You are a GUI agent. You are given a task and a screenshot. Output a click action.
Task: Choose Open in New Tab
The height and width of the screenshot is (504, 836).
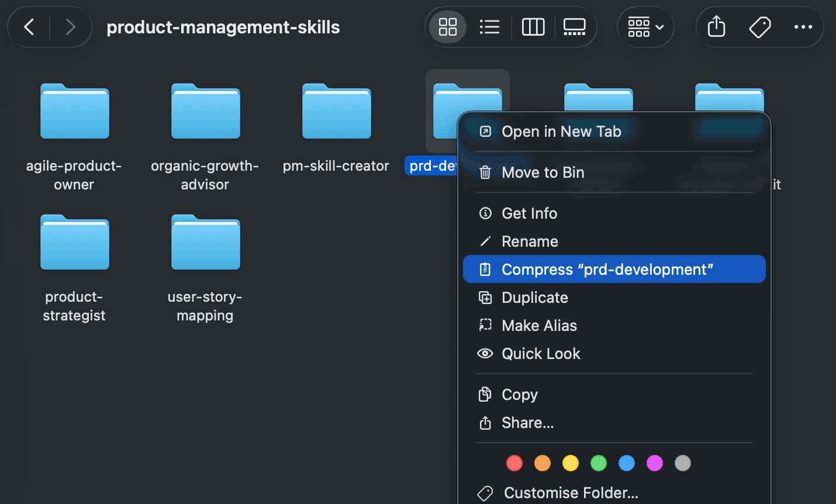(x=614, y=132)
